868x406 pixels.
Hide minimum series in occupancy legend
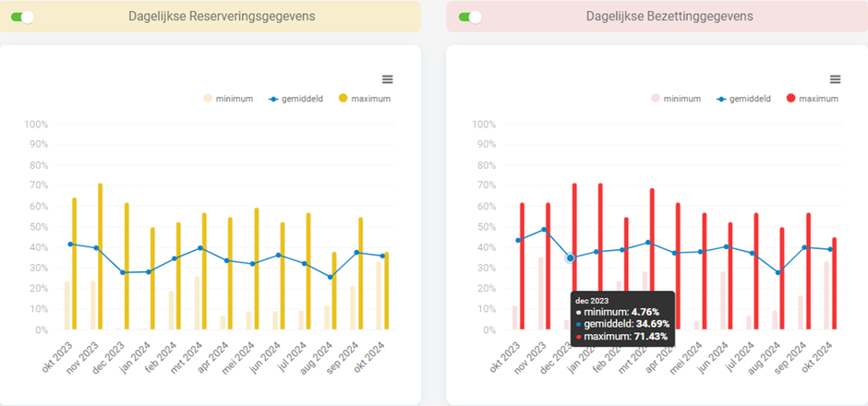tap(675, 99)
